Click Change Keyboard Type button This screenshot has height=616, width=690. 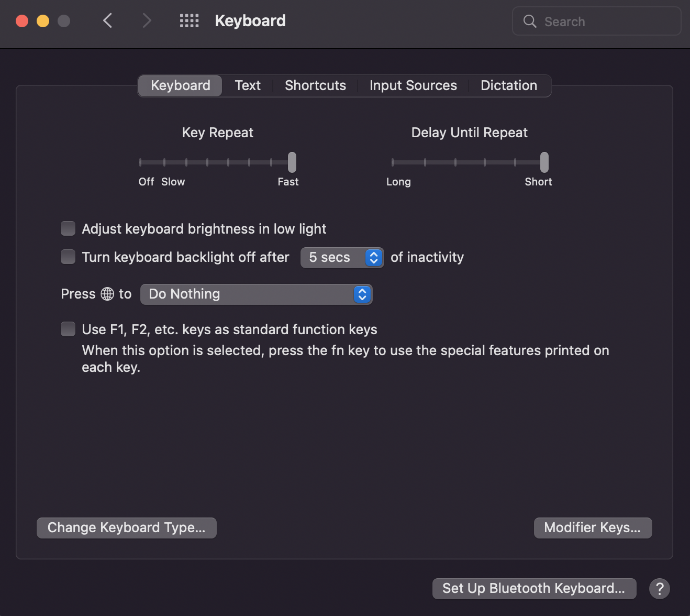click(126, 528)
